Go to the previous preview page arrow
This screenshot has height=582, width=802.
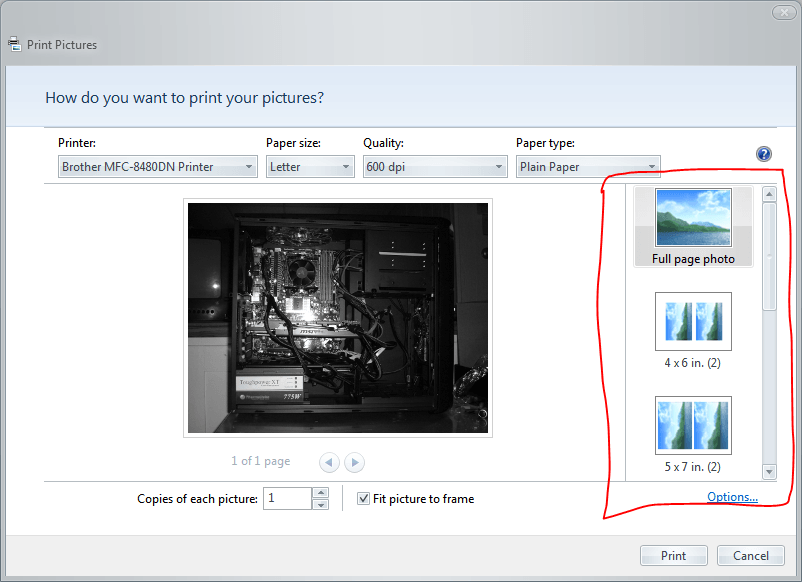[x=329, y=462]
